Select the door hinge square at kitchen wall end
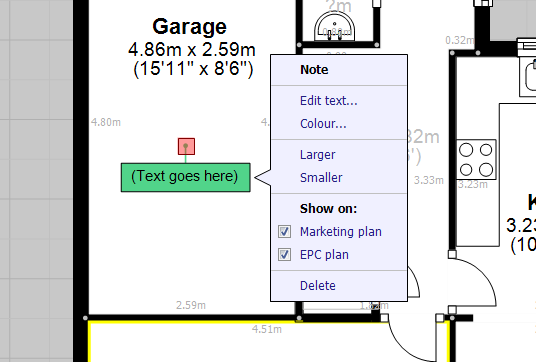Image resolution: width=536 pixels, height=362 pixels. point(452,254)
